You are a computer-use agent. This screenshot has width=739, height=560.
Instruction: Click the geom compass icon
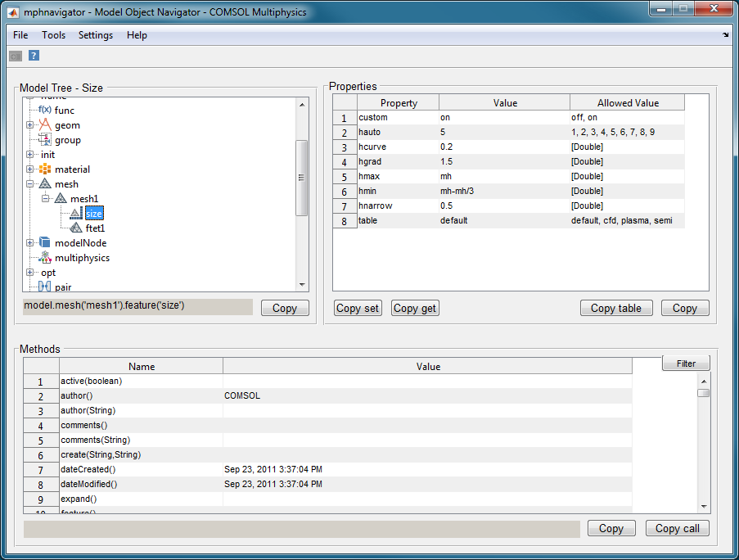coord(45,125)
